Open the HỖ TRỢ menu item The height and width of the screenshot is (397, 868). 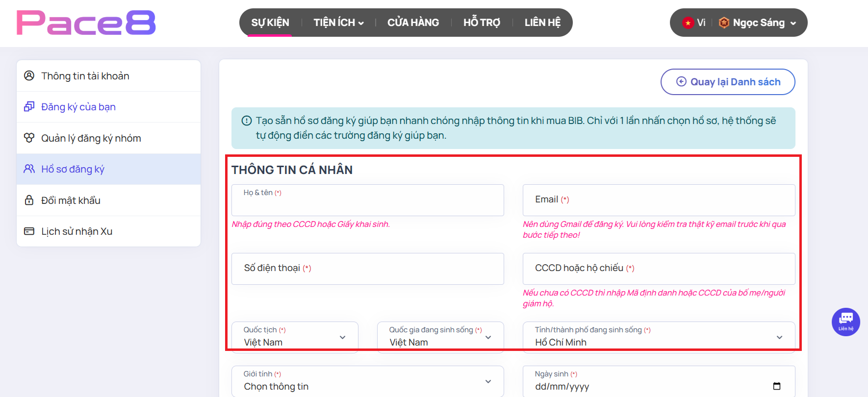(x=482, y=23)
